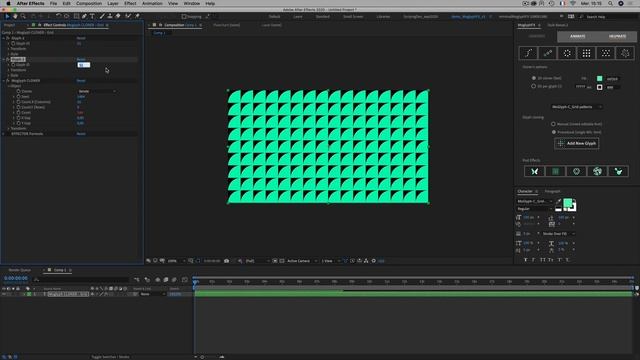The image size is (640, 360).
Task: Switch to the HELPMATE tab in MoglyphFX
Action: coord(618,36)
